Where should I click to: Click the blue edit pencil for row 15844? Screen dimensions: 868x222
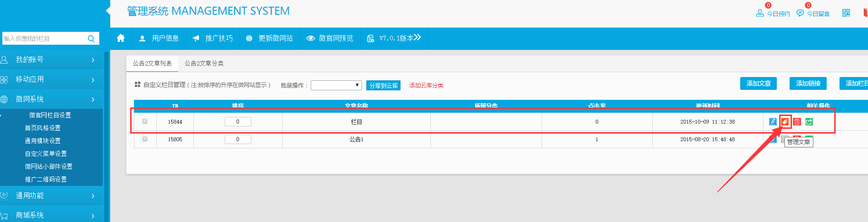click(x=773, y=122)
